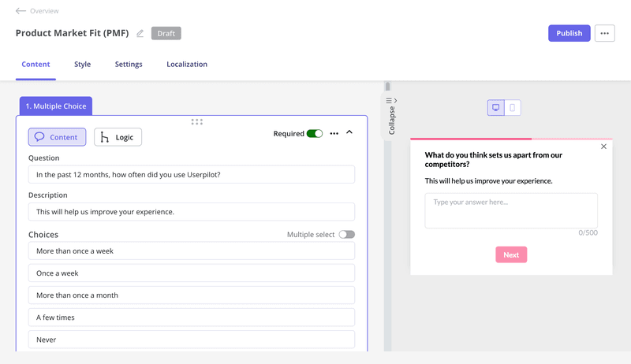631x364 pixels.
Task: Close the survey preview popup
Action: coord(603,147)
